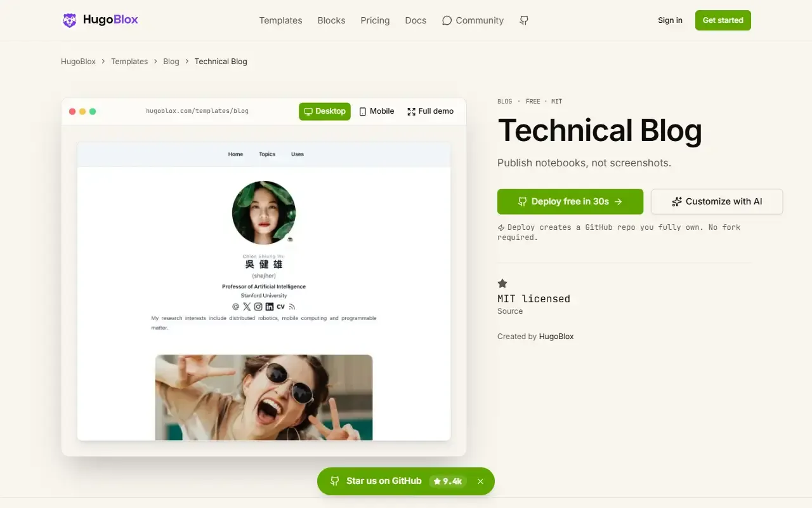Select Topics in the preview navigation
The height and width of the screenshot is (508, 812).
(267, 154)
